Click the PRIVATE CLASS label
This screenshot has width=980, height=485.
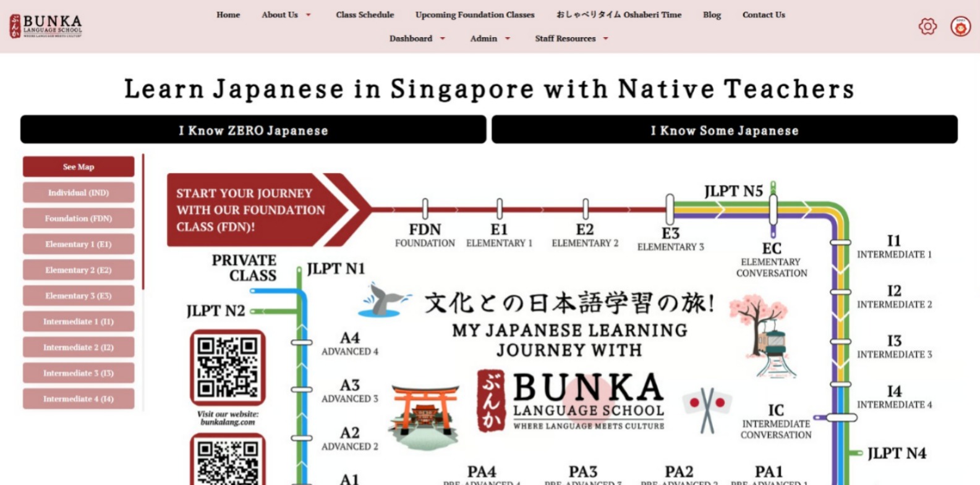(x=244, y=268)
